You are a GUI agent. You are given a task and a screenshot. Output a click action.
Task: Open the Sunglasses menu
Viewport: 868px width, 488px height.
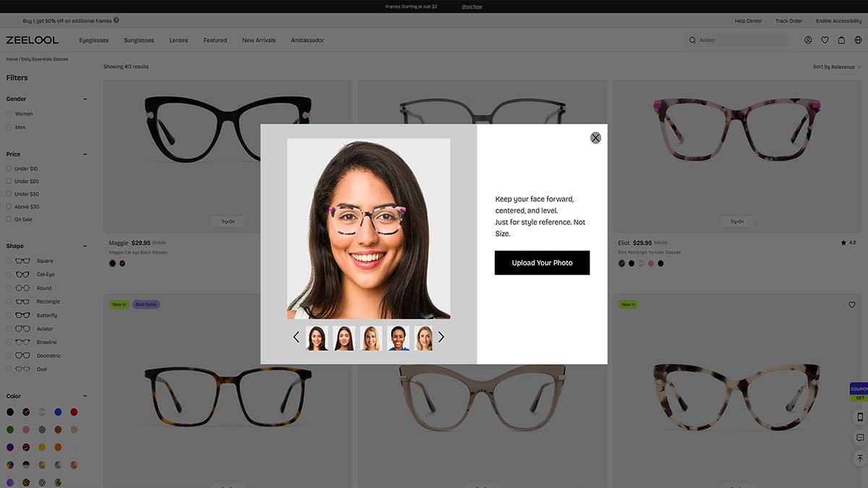click(139, 40)
